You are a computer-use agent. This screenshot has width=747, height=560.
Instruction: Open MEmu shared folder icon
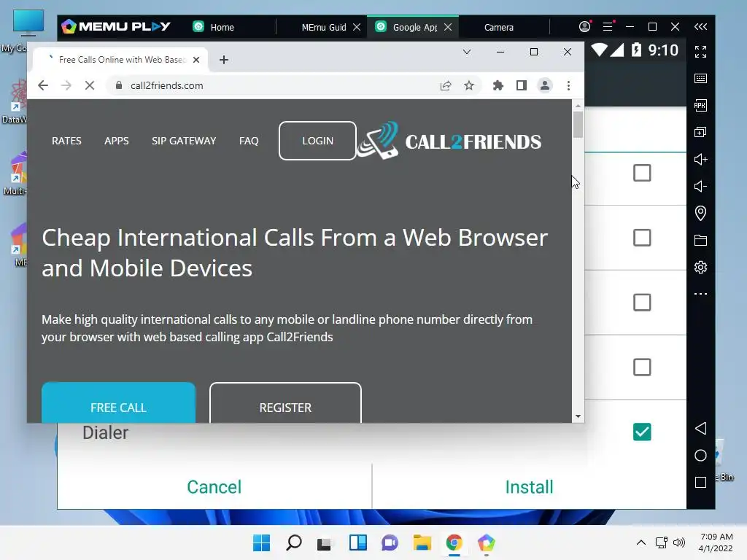[x=700, y=240]
